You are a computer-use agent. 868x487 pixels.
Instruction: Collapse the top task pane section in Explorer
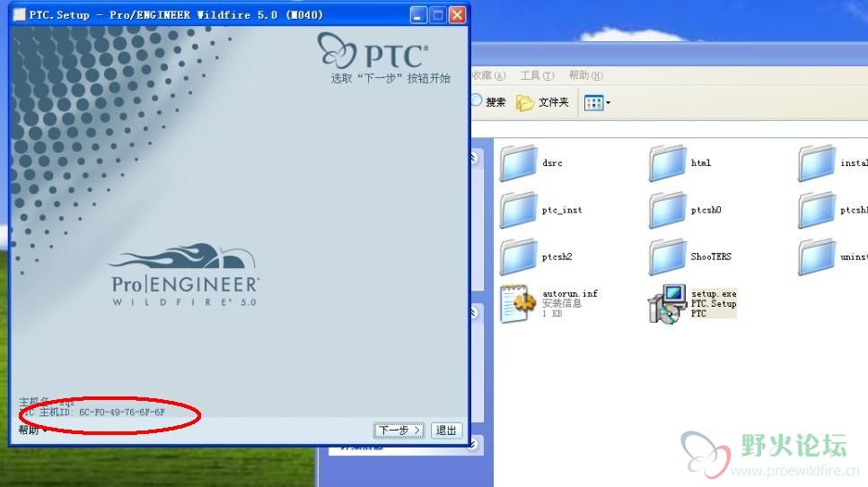point(474,158)
